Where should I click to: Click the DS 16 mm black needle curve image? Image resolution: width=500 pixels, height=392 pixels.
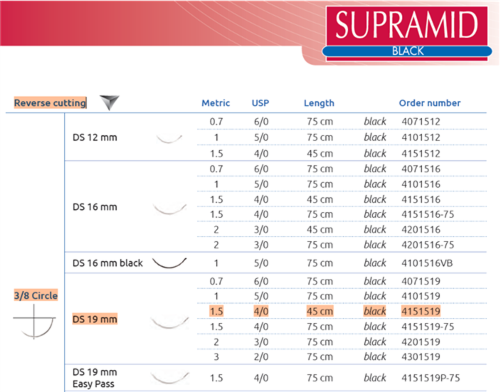coord(169,263)
